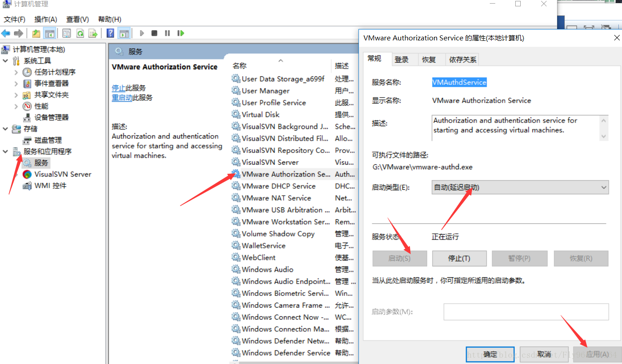The height and width of the screenshot is (364, 622).
Task: Select the Windows Defender Service row
Action: coord(294,353)
